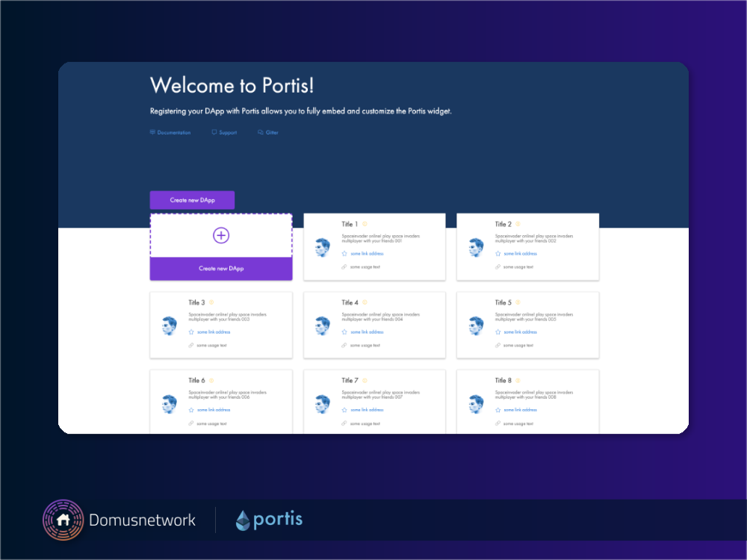Select the Title 2 heading text
This screenshot has width=747, height=560.
point(503,224)
